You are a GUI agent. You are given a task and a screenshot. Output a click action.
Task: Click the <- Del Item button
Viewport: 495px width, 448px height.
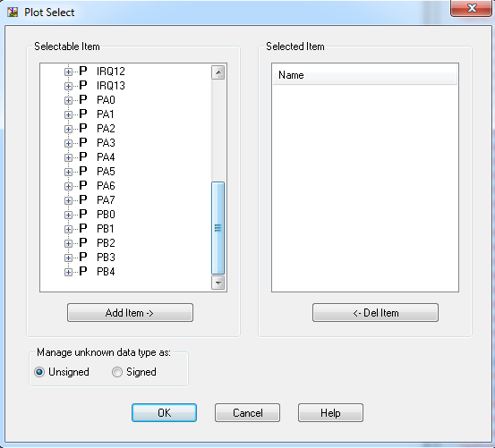point(375,313)
